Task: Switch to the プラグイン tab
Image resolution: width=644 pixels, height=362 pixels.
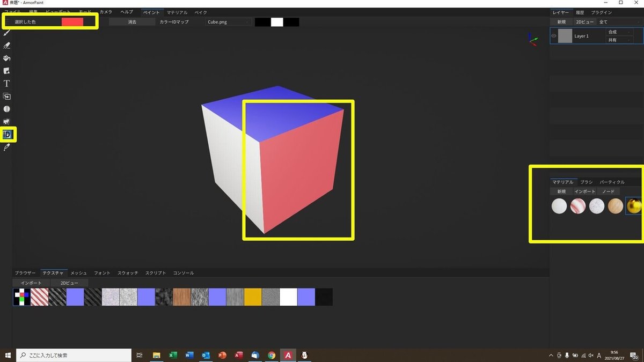Action: click(x=602, y=12)
